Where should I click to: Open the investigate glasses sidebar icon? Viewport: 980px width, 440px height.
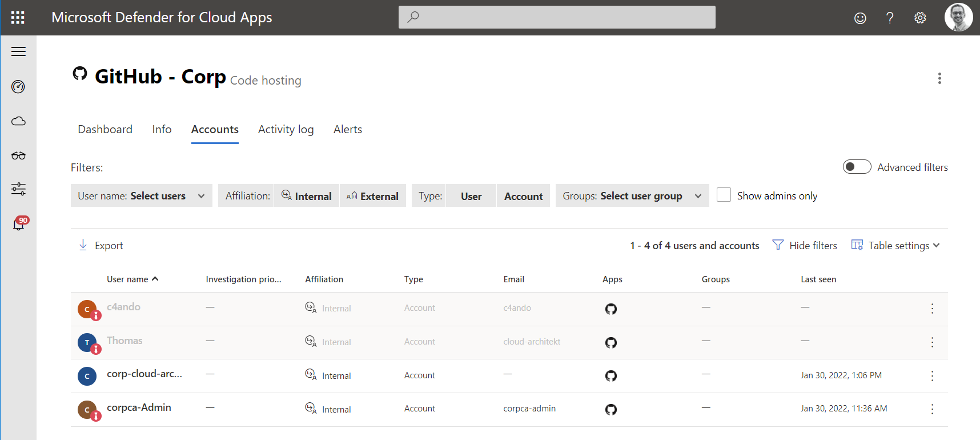18,155
